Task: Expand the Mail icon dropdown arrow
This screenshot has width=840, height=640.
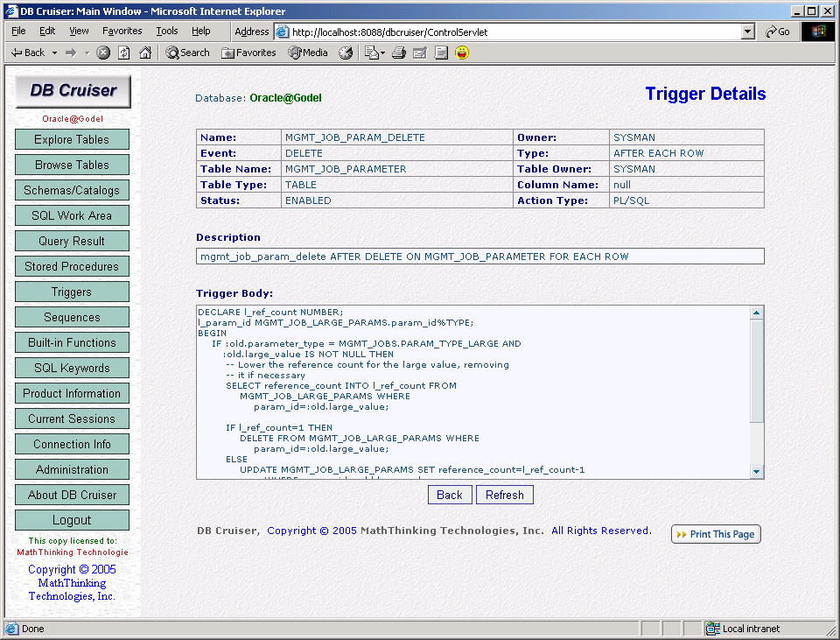Action: click(382, 53)
